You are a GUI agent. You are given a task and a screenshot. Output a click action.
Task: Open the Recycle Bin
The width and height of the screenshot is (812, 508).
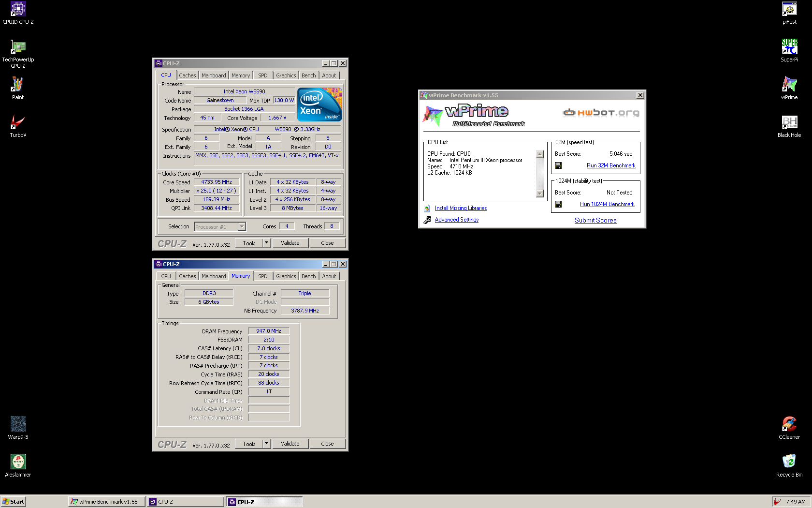coord(789,466)
